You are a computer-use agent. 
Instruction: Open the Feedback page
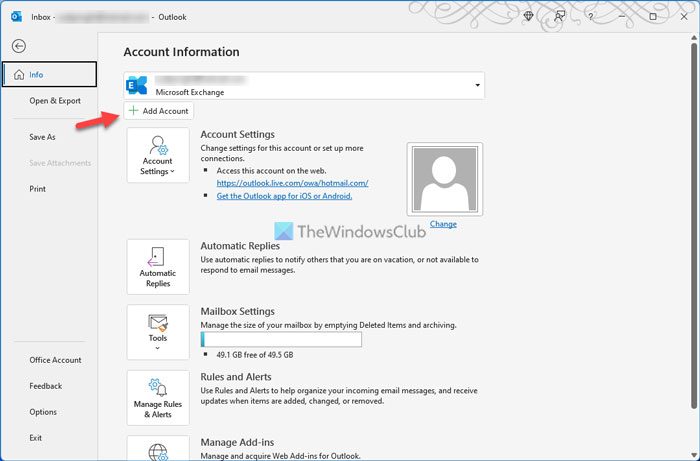[x=46, y=386]
